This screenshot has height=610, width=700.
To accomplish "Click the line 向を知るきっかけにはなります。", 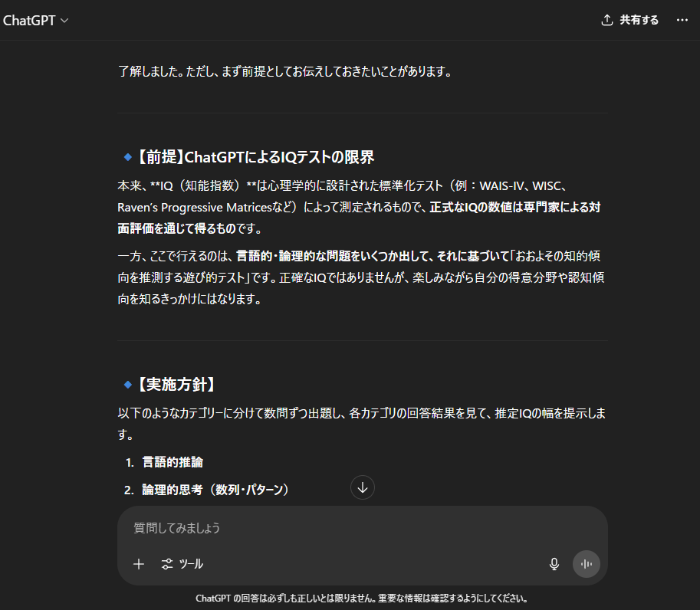I will tap(189, 299).
